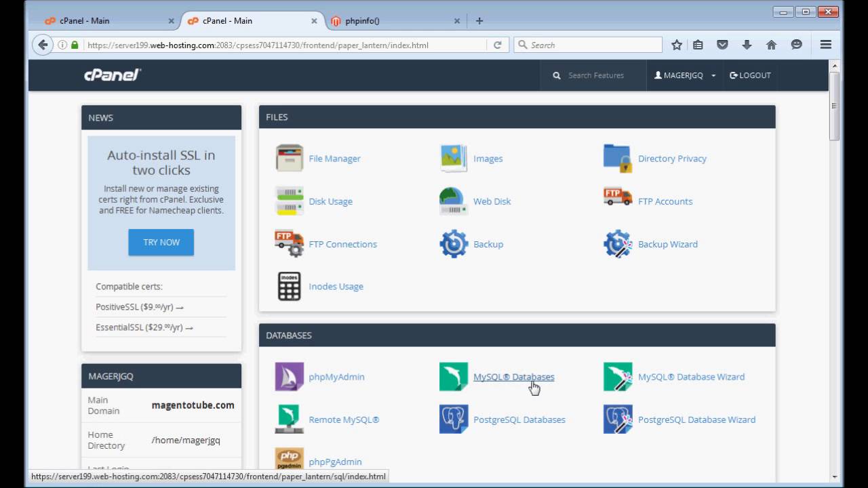Open the FTP Accounts text link
Viewport: 868px width, 488px height.
(665, 201)
